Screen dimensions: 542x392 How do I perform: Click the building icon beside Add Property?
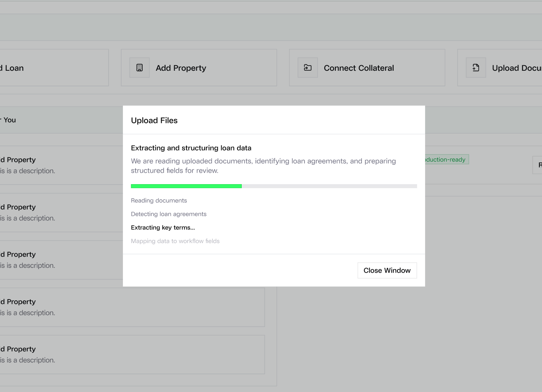(x=139, y=68)
